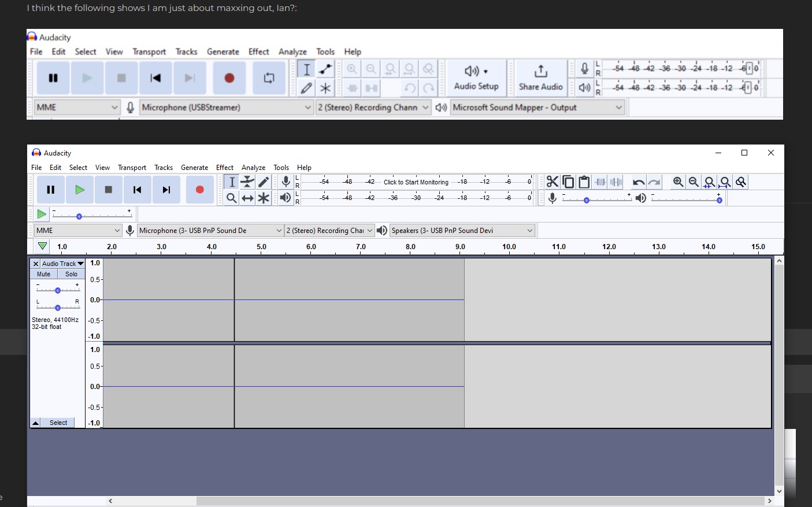Open the Speakers (3- USB PnP) dropdown
Image resolution: width=812 pixels, height=507 pixels.
pyautogui.click(x=462, y=231)
